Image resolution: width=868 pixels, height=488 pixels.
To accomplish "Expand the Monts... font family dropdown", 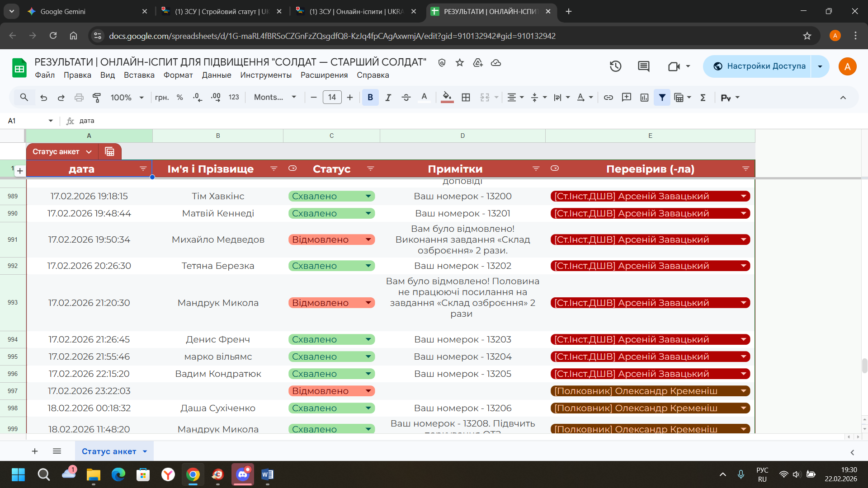I will pyautogui.click(x=275, y=97).
